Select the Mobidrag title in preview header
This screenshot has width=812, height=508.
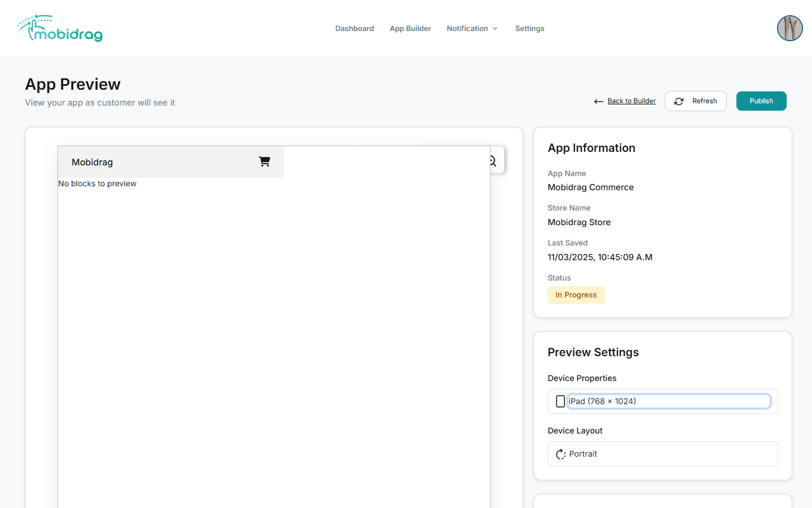click(x=92, y=162)
